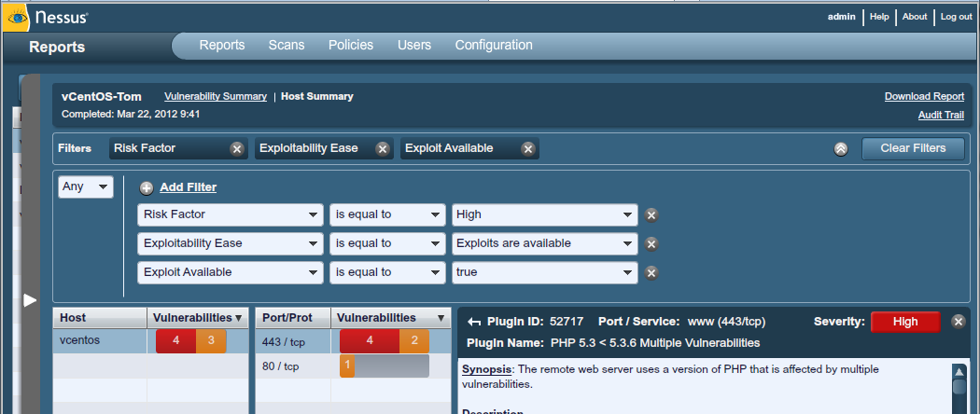Switch to Vulnerability Summary view
This screenshot has width=980, height=414.
216,97
